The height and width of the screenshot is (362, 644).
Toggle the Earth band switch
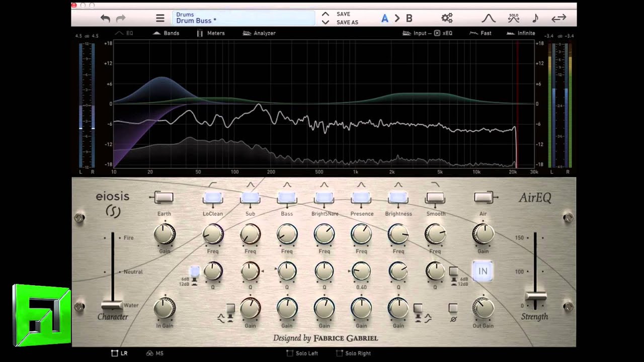(164, 197)
